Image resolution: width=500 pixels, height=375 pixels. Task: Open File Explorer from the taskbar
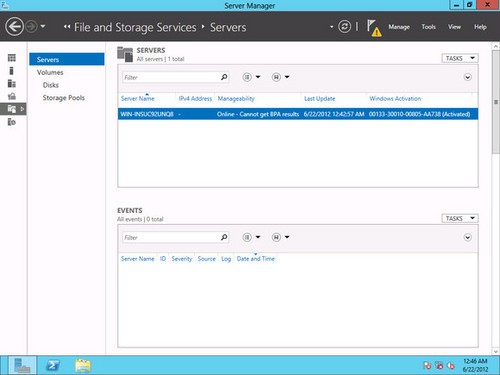tap(83, 365)
